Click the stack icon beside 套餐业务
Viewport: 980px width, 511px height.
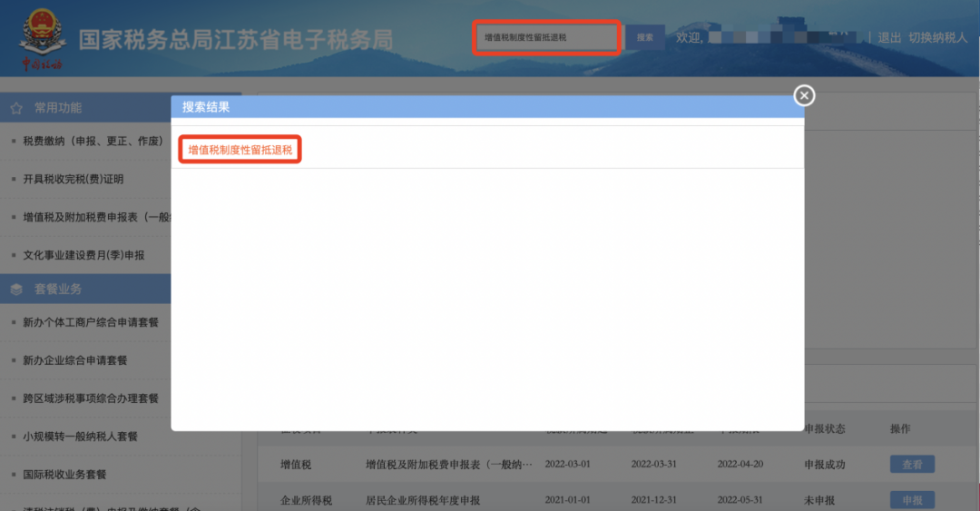(x=16, y=289)
